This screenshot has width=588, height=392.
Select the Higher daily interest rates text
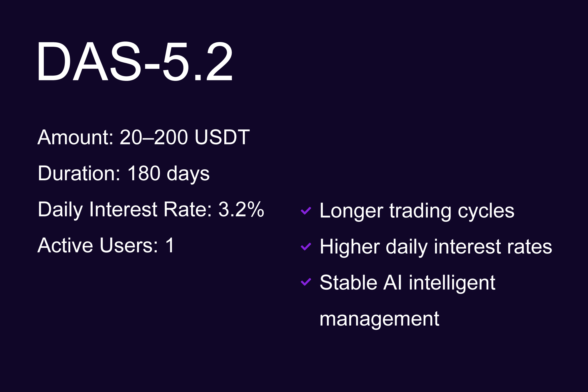(x=436, y=246)
